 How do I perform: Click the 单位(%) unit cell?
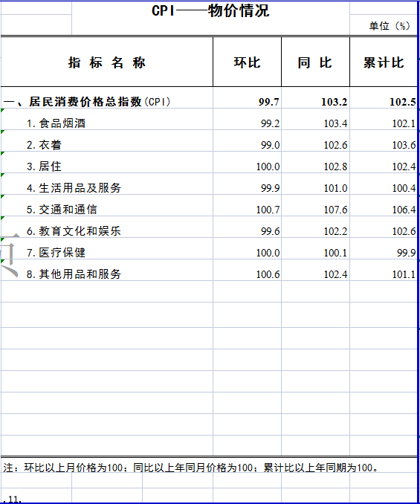click(x=390, y=26)
